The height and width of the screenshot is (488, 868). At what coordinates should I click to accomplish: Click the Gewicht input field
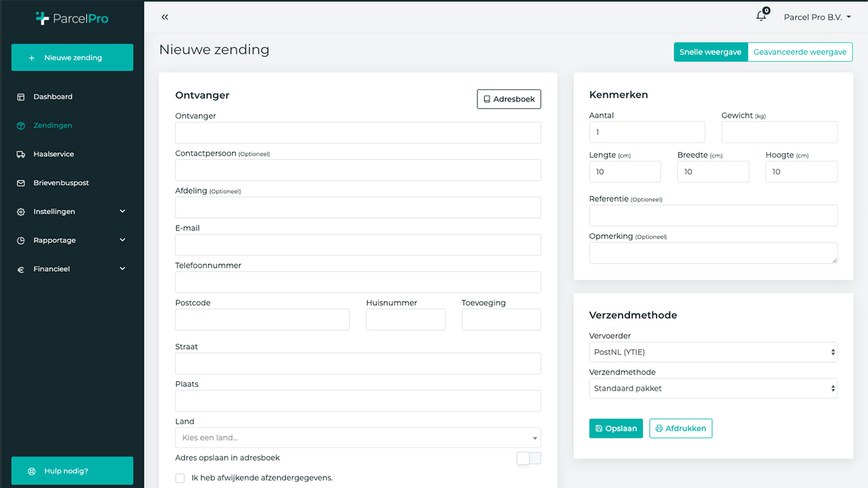pyautogui.click(x=779, y=132)
